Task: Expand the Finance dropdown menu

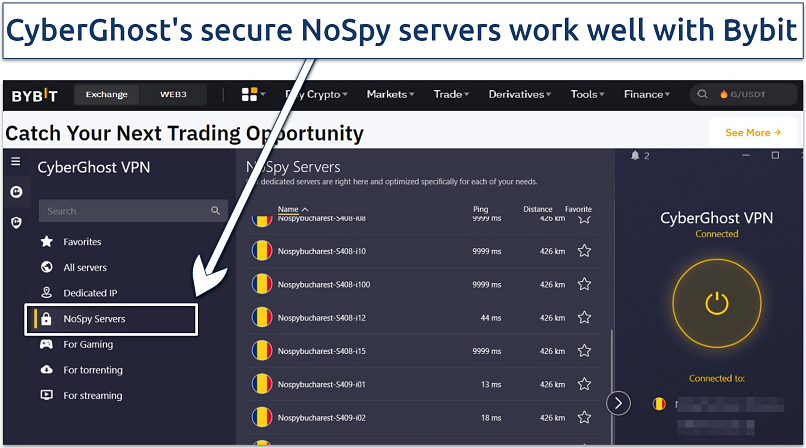Action: click(x=647, y=95)
